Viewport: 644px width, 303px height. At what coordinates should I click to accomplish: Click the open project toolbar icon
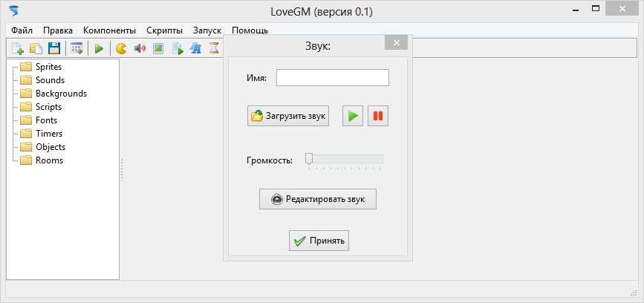click(36, 48)
